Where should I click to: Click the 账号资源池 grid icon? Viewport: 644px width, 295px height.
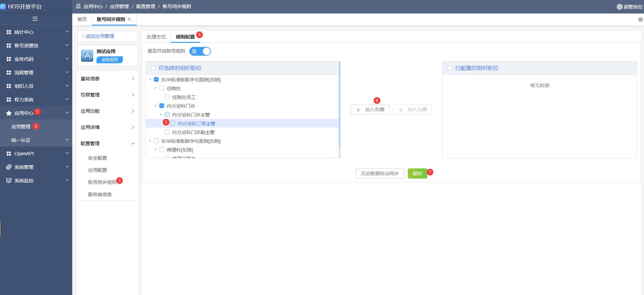pyautogui.click(x=9, y=46)
